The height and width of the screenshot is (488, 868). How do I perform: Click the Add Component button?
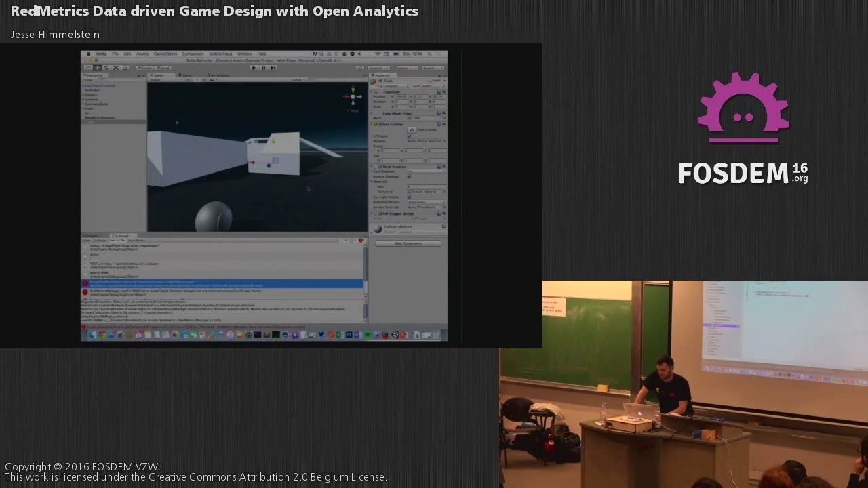coord(408,243)
